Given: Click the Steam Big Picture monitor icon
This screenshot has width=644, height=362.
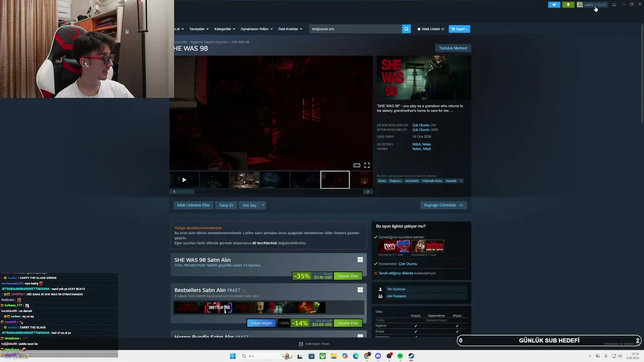Looking at the screenshot, I should click(614, 5).
